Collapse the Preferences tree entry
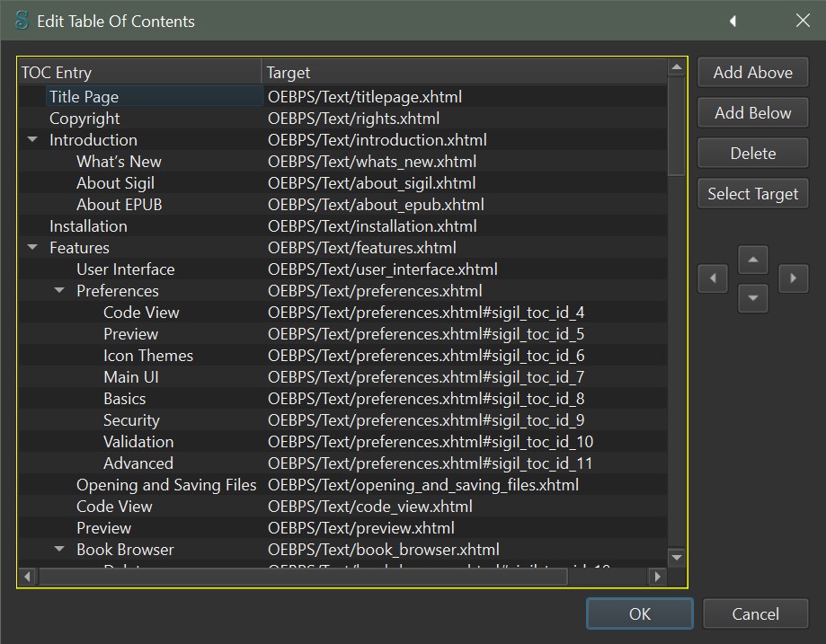826x644 pixels. coord(60,291)
